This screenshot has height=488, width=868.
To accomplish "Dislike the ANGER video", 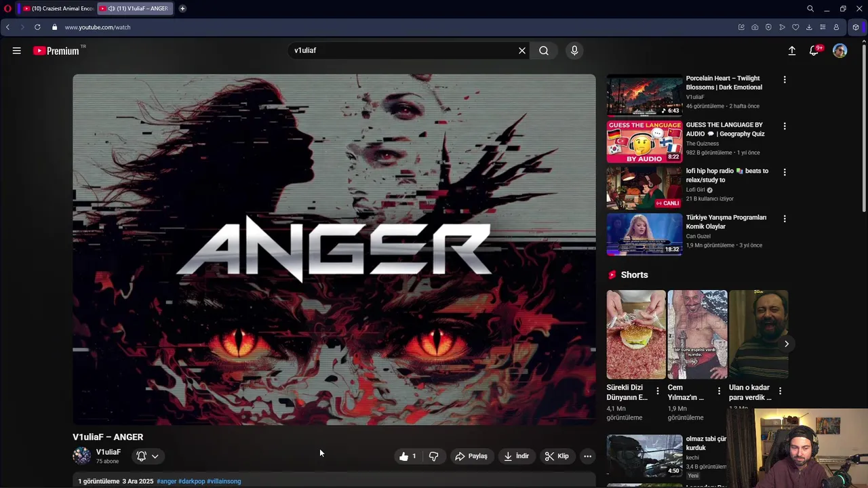I will [x=433, y=456].
